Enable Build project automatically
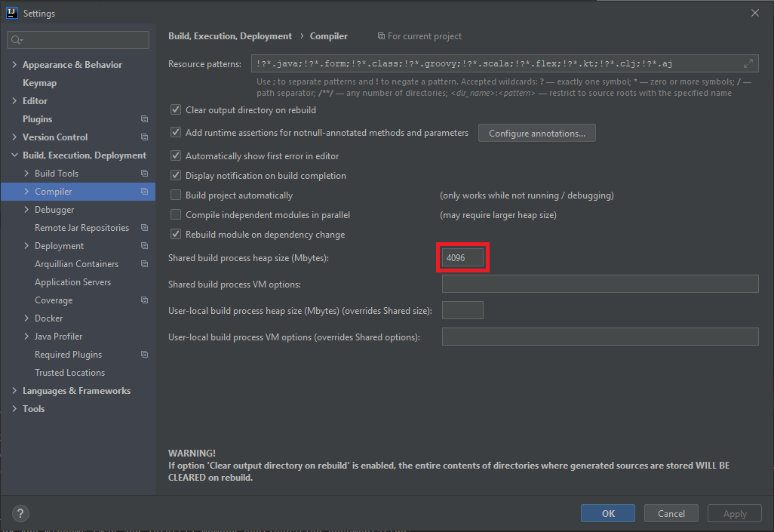Viewport: 774px width, 532px height. click(x=175, y=194)
